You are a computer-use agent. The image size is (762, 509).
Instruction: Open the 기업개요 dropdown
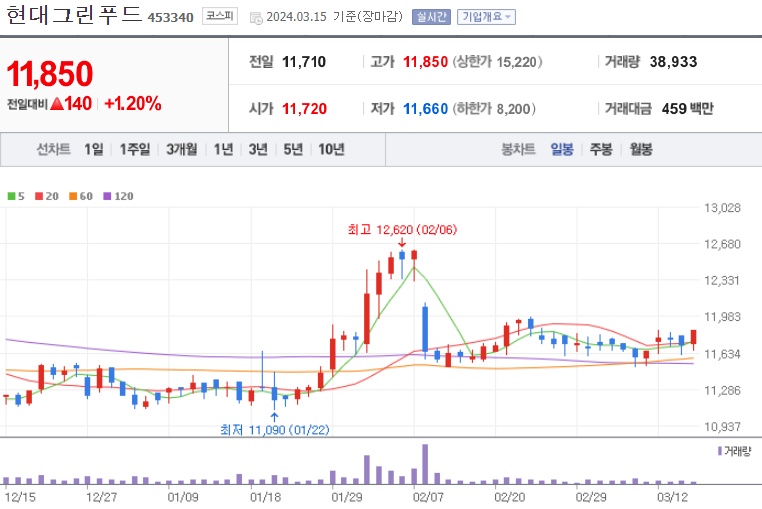point(486,17)
